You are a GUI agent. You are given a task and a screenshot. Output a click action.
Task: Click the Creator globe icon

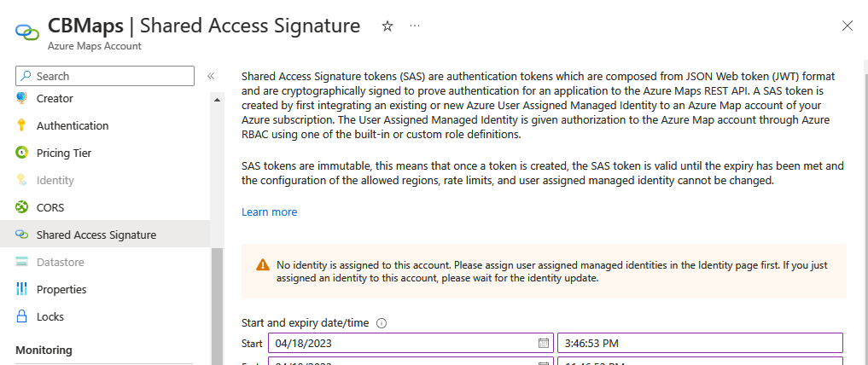(22, 98)
